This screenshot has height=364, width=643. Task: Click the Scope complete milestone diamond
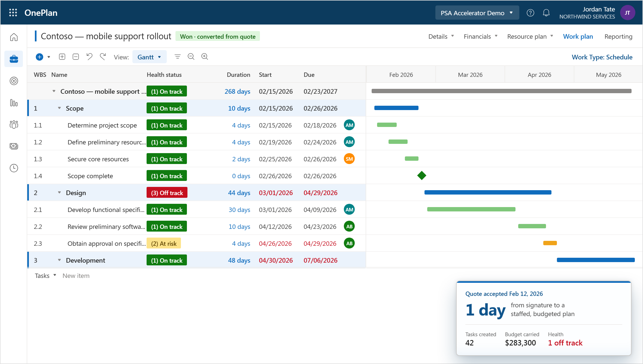[x=422, y=175]
